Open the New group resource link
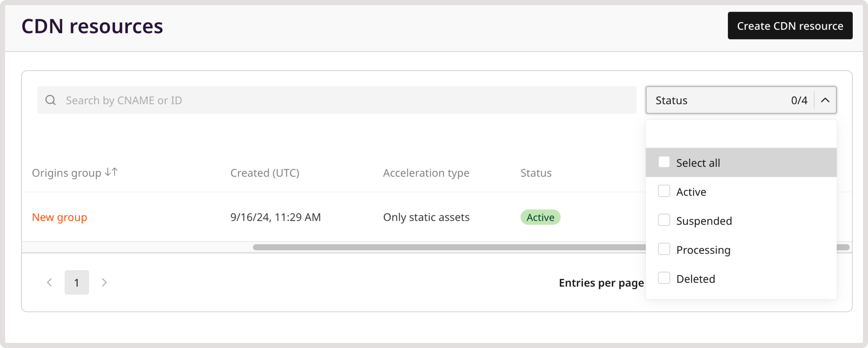 (x=59, y=217)
